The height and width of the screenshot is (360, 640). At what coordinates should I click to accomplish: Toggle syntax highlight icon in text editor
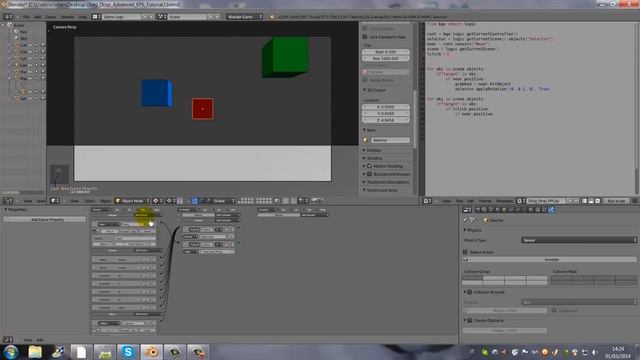[x=598, y=201]
